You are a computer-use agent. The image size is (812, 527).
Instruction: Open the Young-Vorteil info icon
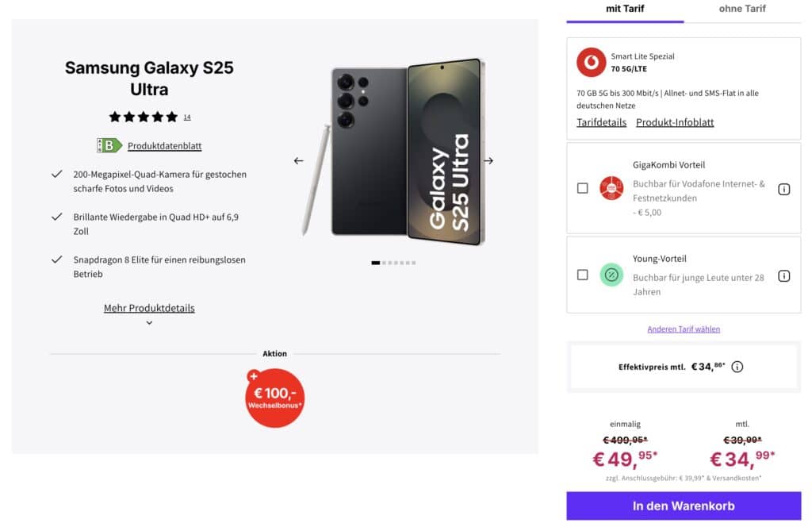784,275
